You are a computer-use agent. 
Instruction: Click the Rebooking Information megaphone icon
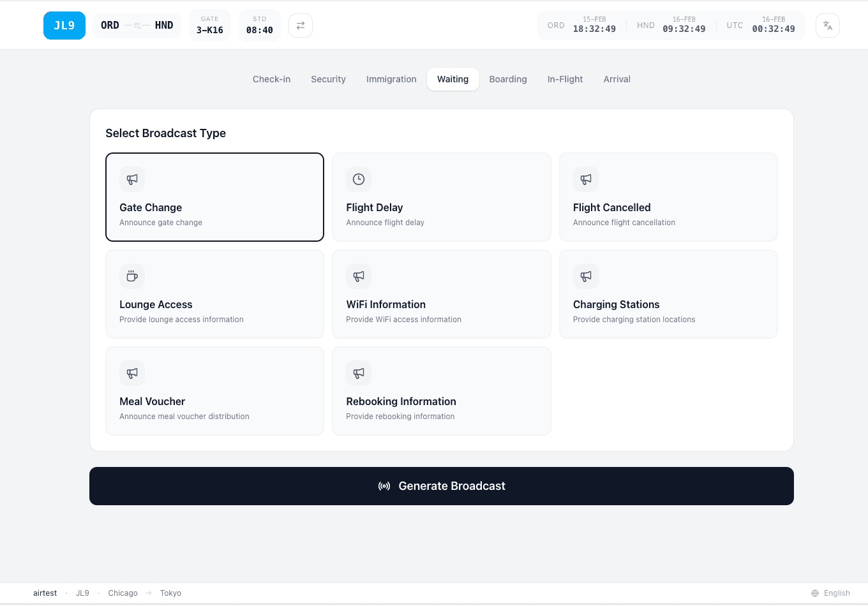pos(359,373)
